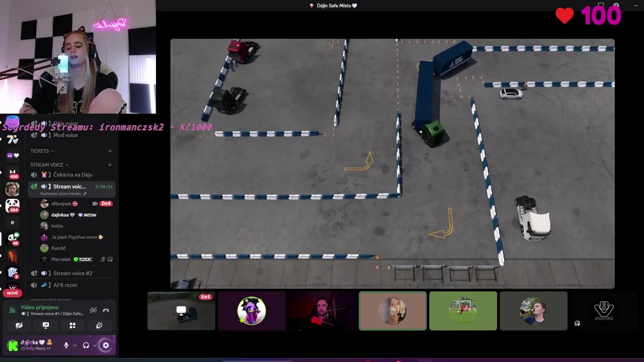Click the TOXIC role tag on Marcelek
644x362 pixels.
(83, 259)
